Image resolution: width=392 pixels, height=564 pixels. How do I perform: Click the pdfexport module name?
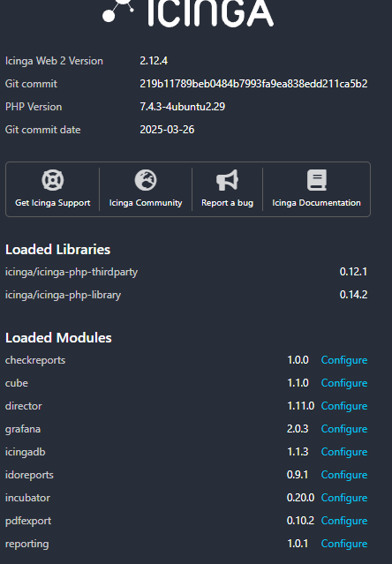(28, 522)
